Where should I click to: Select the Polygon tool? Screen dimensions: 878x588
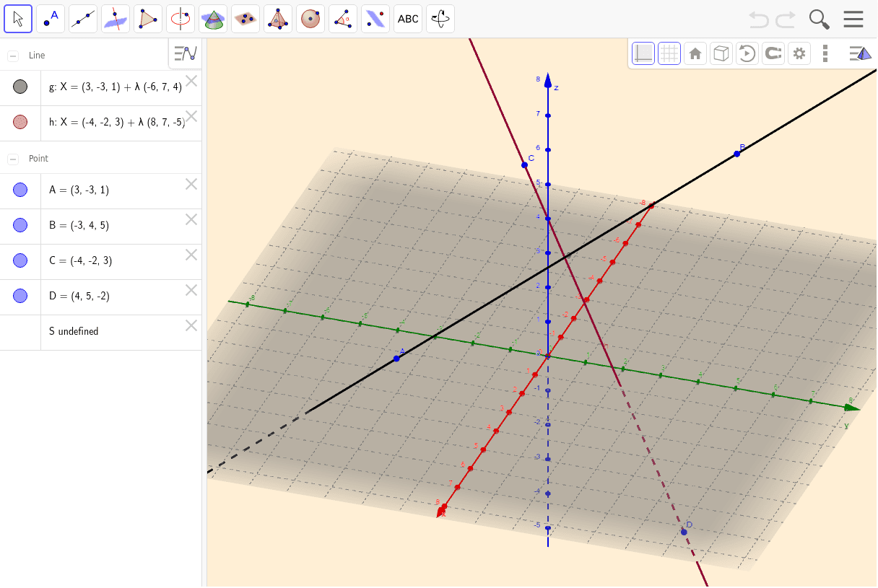point(148,19)
